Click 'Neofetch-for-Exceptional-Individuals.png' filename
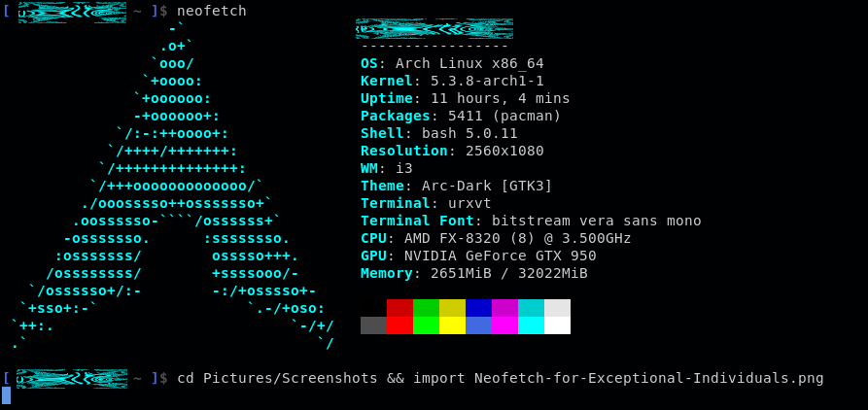This screenshot has width=868, height=410. pyautogui.click(x=648, y=379)
